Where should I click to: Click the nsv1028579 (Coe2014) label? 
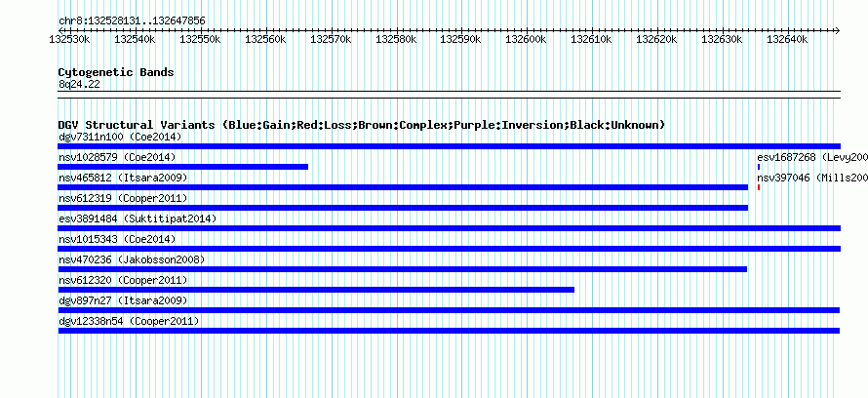pyautogui.click(x=117, y=157)
